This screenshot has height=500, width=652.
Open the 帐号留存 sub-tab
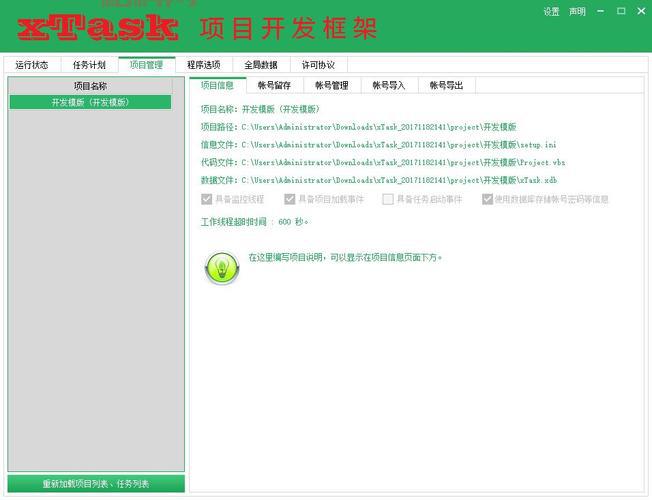tap(274, 85)
